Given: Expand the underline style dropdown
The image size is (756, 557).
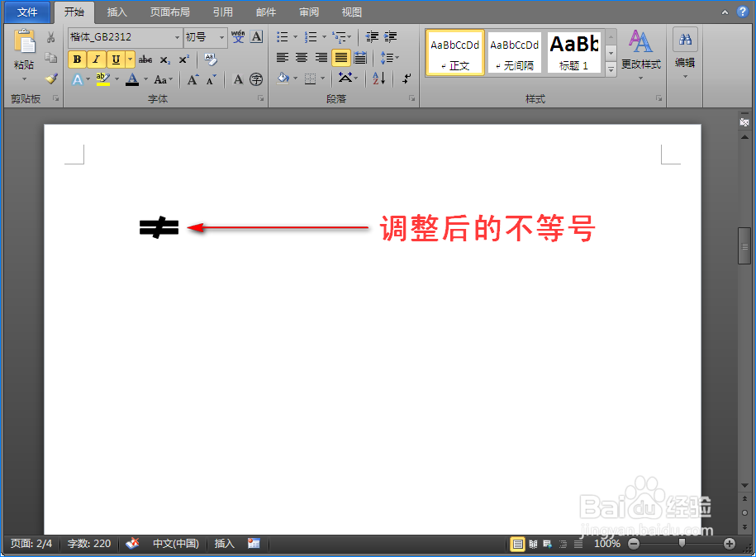Looking at the screenshot, I should [x=128, y=59].
